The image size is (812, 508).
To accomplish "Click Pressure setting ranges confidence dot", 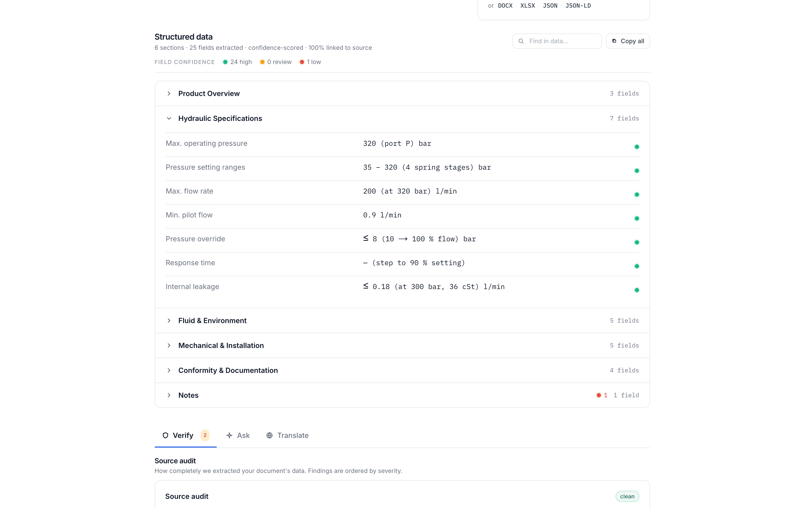I will pyautogui.click(x=636, y=171).
